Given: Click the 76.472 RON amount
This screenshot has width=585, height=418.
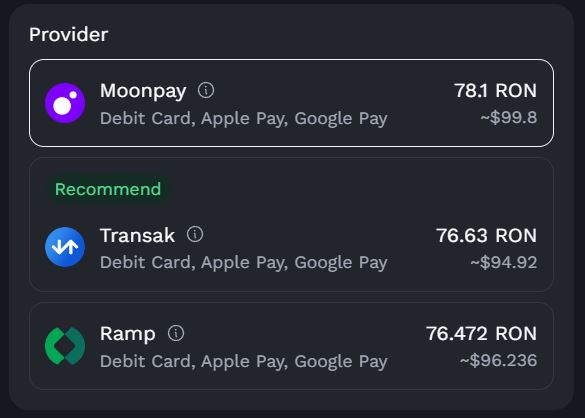Looking at the screenshot, I should (x=481, y=334).
